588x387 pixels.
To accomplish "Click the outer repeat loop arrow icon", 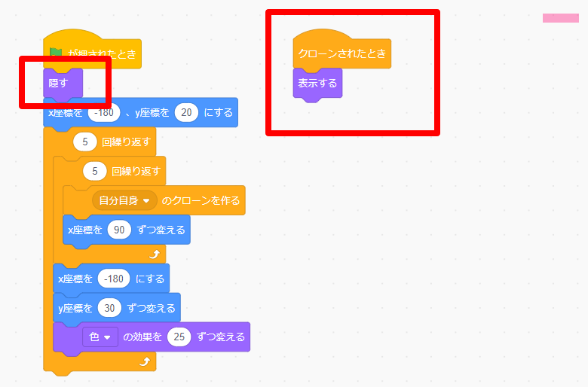I will pos(145,361).
